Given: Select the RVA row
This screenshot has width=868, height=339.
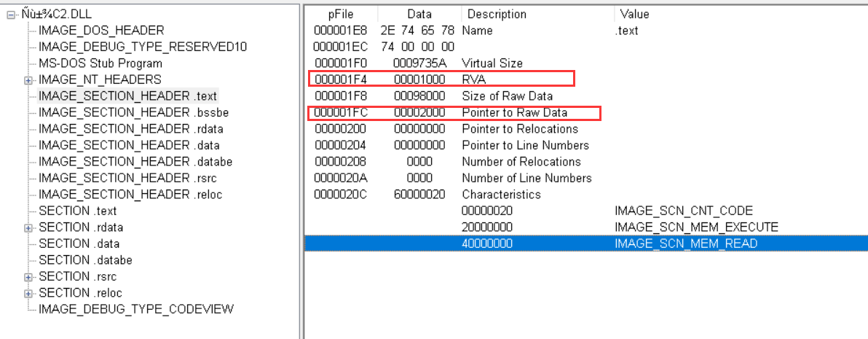Looking at the screenshot, I should pyautogui.click(x=473, y=79).
